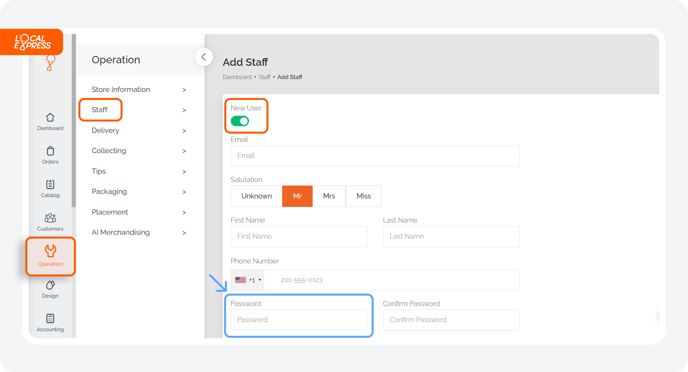Open the Dashboard home icon
This screenshot has width=688, height=372.
point(50,118)
